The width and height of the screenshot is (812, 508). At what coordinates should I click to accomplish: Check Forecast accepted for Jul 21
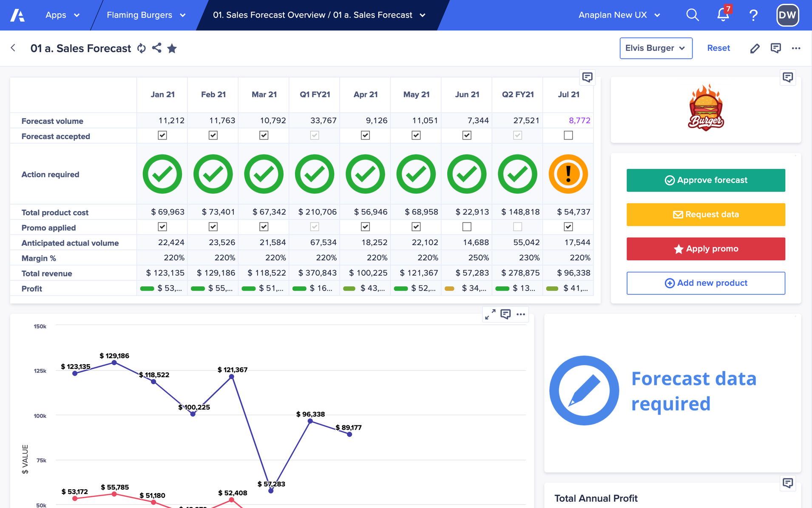point(568,135)
